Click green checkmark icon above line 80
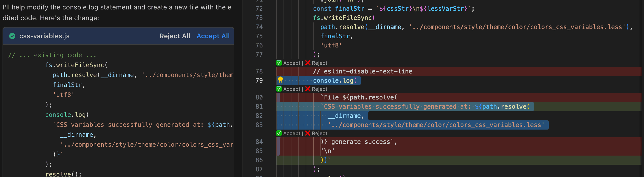The width and height of the screenshot is (644, 177). coord(279,89)
